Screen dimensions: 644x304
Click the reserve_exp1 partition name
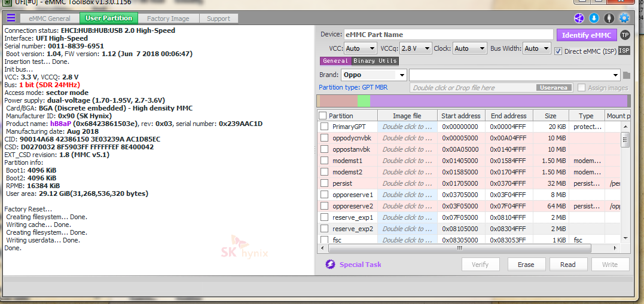click(x=353, y=217)
